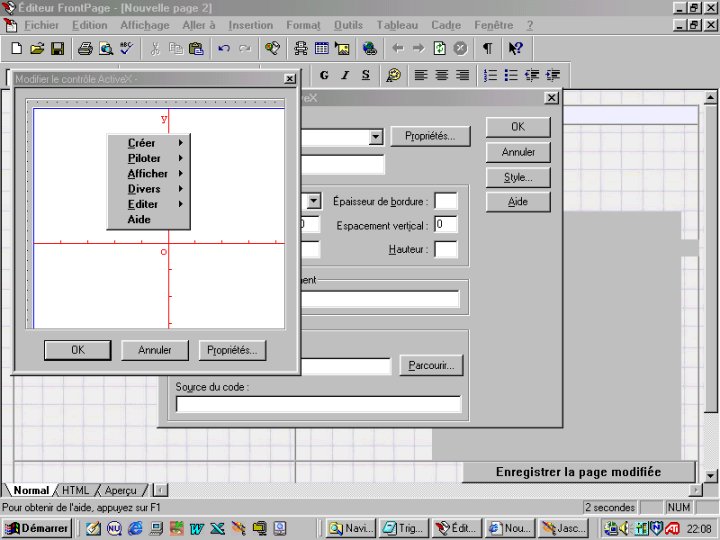Viewport: 720px width, 540px height.
Task: Click the Source du code text field
Action: 318,404
